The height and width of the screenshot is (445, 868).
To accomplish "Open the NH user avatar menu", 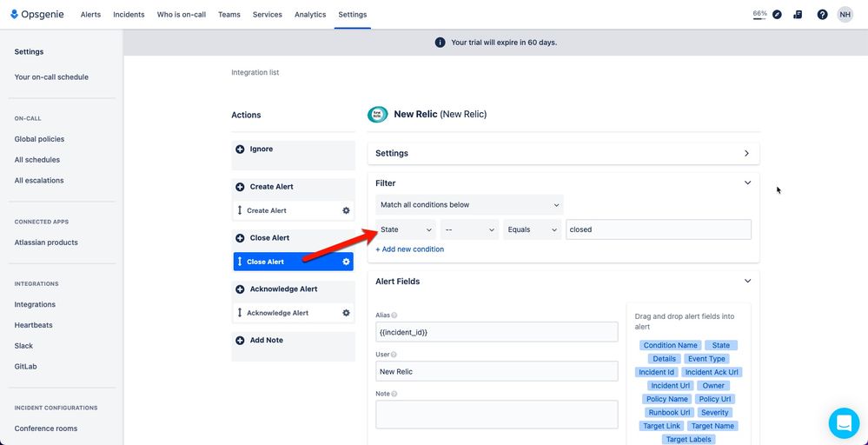I will pyautogui.click(x=845, y=15).
